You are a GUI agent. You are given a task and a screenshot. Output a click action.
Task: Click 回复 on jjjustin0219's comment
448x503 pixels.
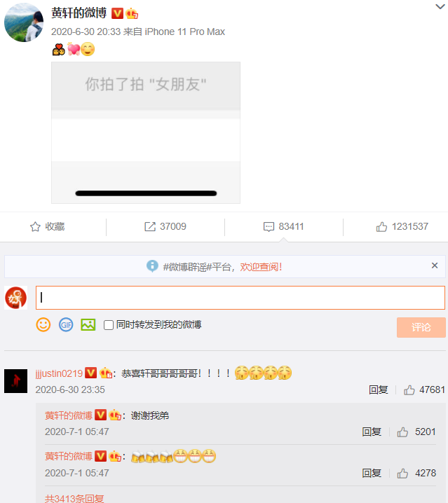coord(379,390)
